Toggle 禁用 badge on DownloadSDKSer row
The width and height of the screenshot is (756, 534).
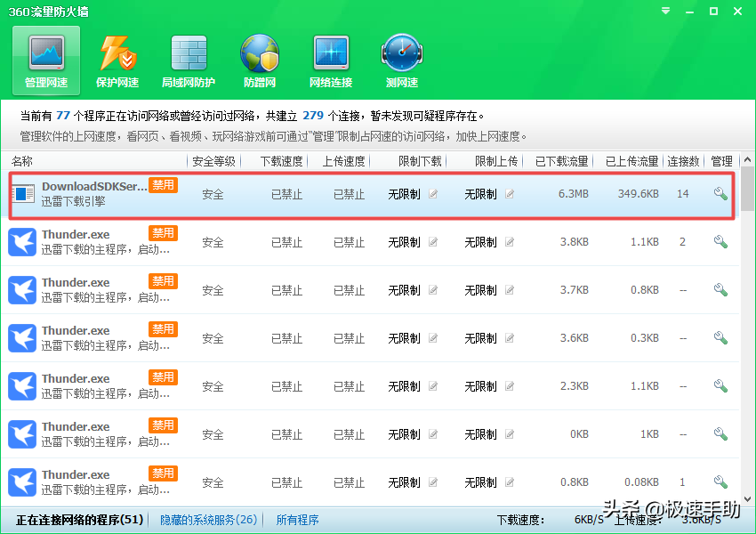(163, 185)
